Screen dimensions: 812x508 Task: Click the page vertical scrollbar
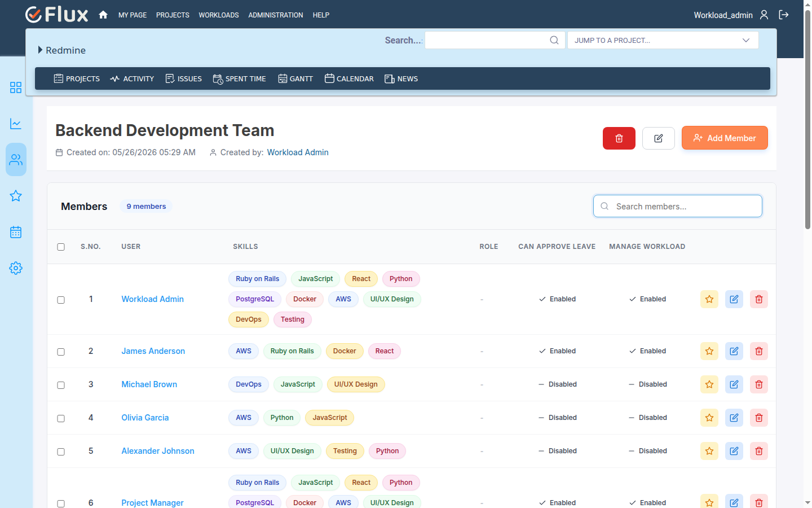click(x=807, y=119)
